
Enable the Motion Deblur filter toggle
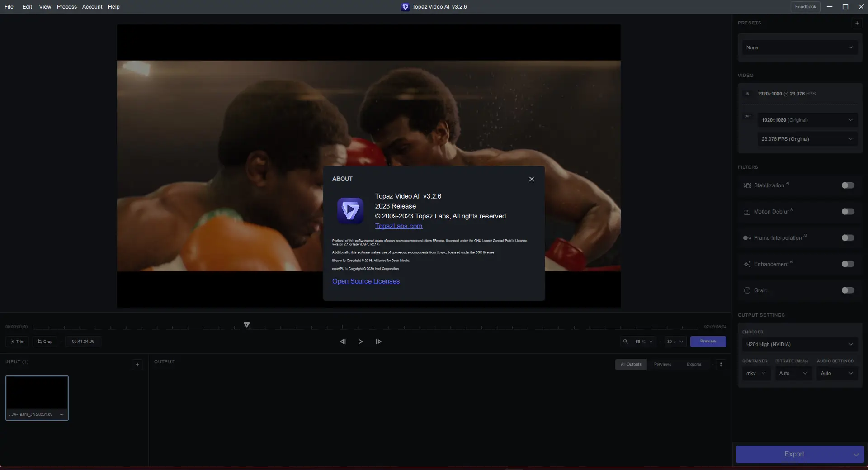pyautogui.click(x=848, y=212)
